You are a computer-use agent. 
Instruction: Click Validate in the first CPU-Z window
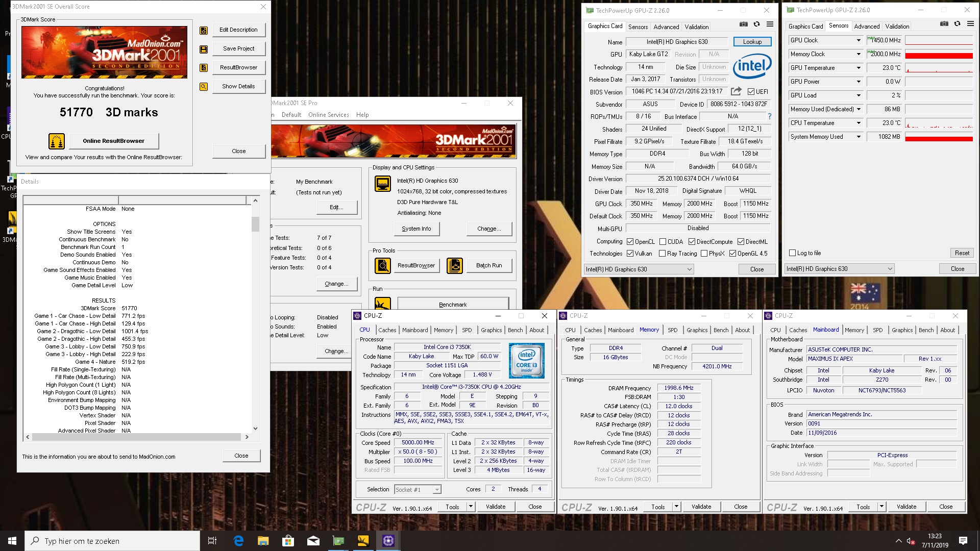click(x=496, y=507)
